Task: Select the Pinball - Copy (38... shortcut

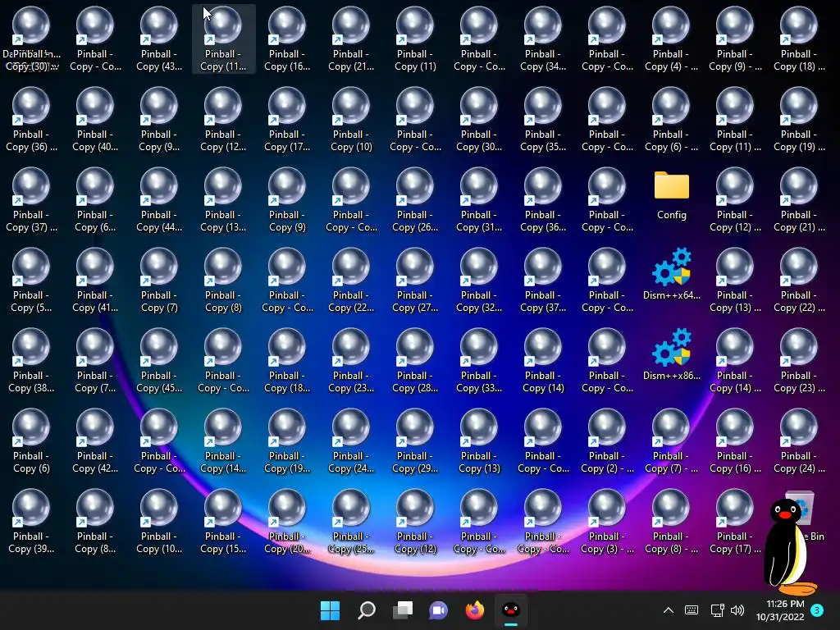Action: tap(31, 362)
